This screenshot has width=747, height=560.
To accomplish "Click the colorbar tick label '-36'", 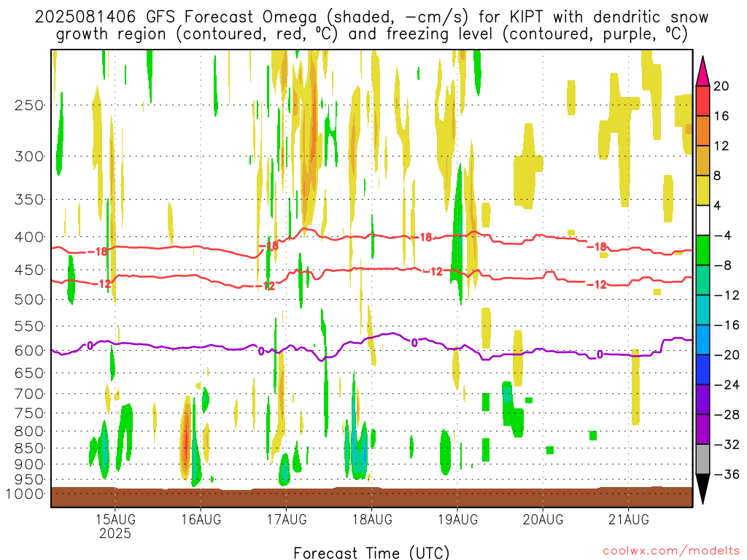I will tap(727, 475).
